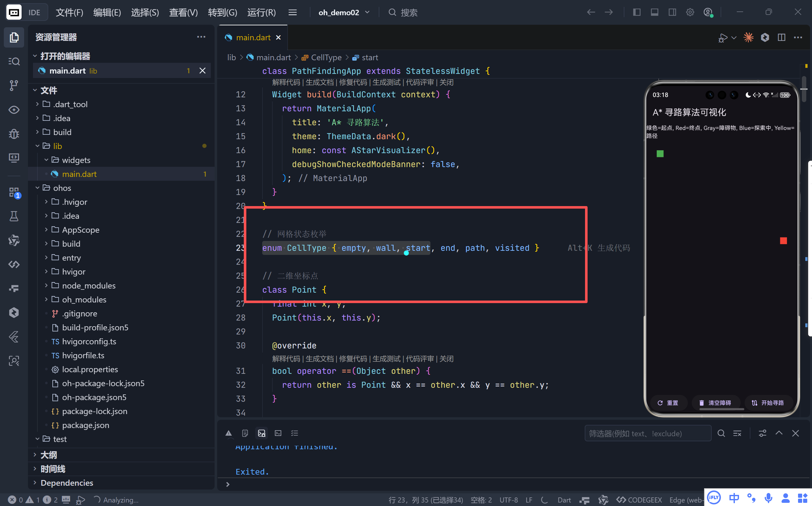This screenshot has width=812, height=506.
Task: Click the log filter input field
Action: (648, 433)
